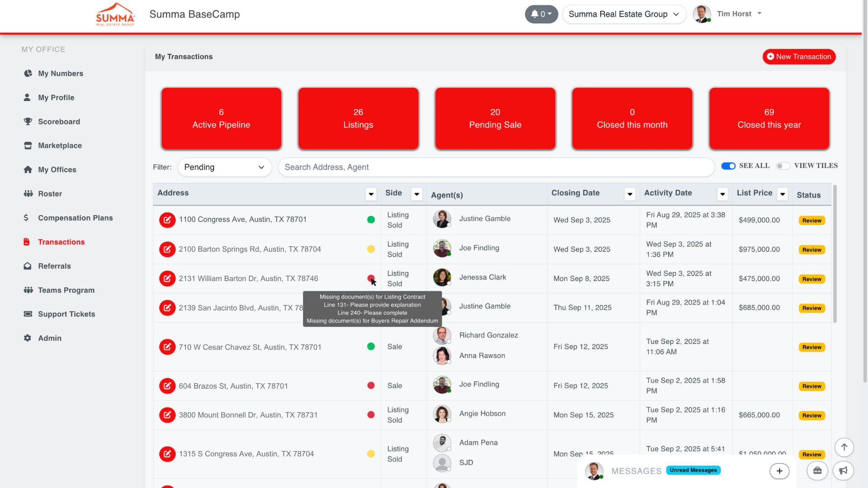Screen dimensions: 868x488
Task: Open the 26 Listings tile
Action: tap(358, 118)
